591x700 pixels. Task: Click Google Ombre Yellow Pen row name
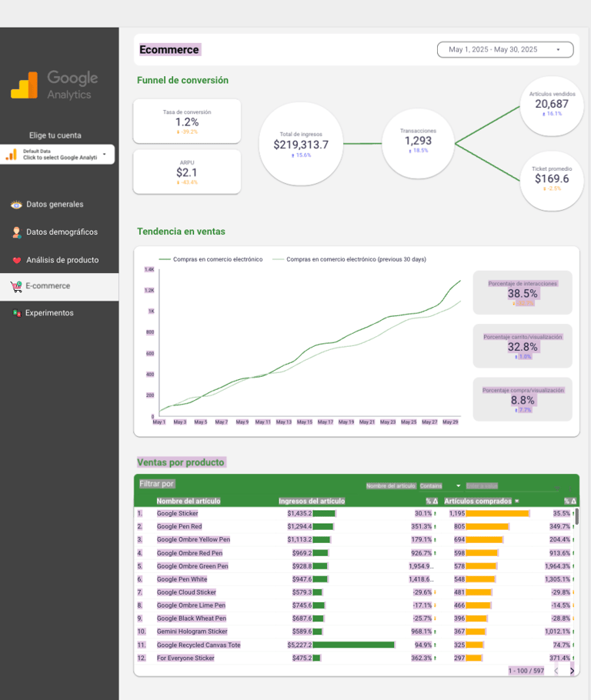coord(193,539)
